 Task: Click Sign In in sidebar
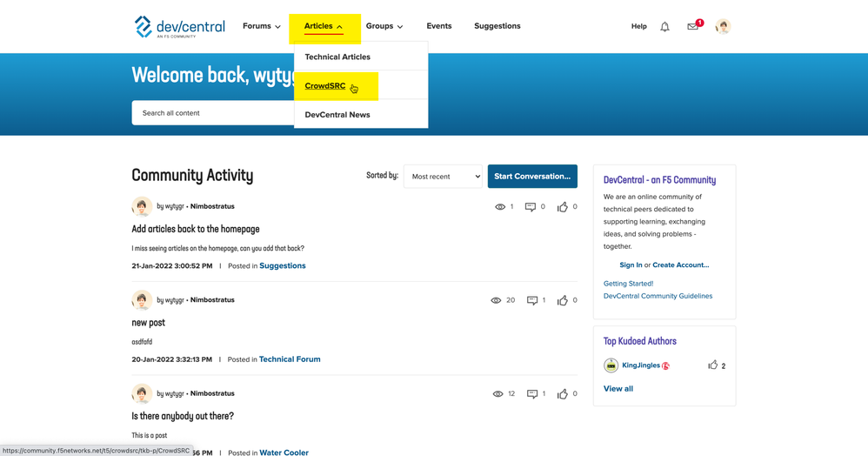point(631,265)
